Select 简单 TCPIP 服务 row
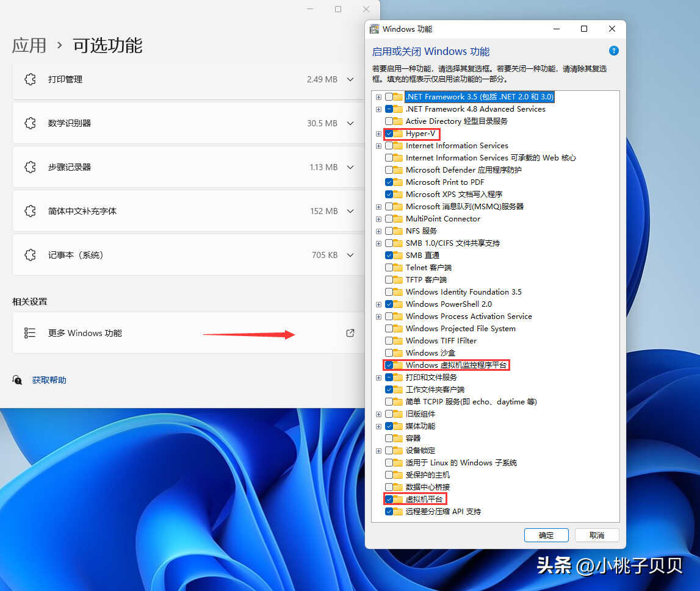This screenshot has width=700, height=591. tap(471, 401)
